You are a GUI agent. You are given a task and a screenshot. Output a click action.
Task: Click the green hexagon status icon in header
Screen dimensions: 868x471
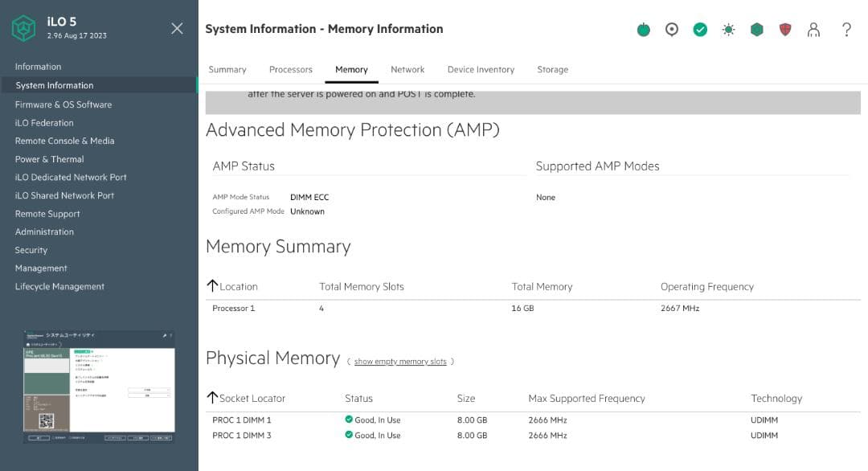[756, 29]
